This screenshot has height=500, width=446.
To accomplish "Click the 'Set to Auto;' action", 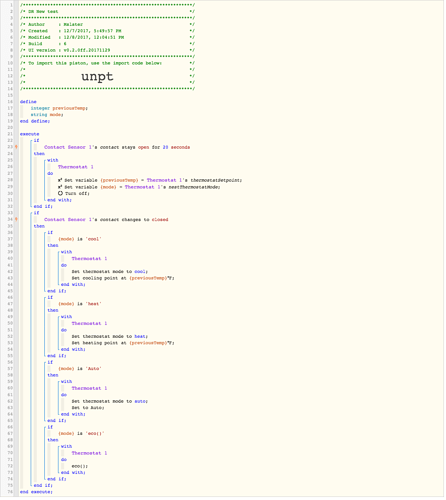I will (x=88, y=408).
